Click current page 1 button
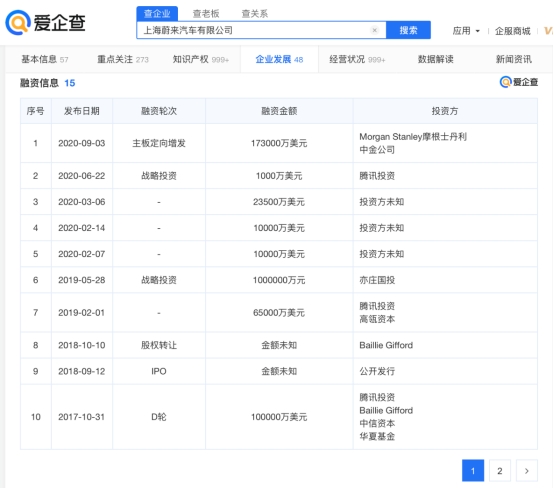Image resolution: width=554 pixels, height=489 pixels. 473,471
